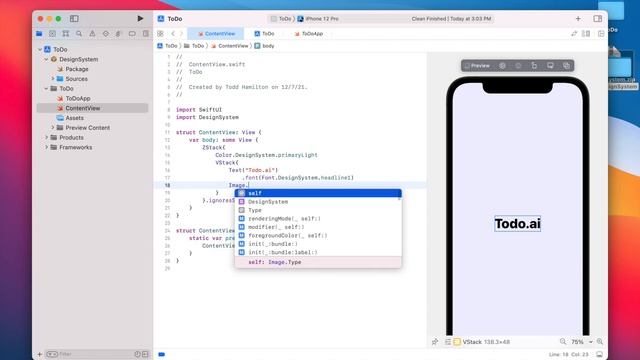640x360 pixels.
Task: Go forward in editor history
Action: click(x=182, y=33)
